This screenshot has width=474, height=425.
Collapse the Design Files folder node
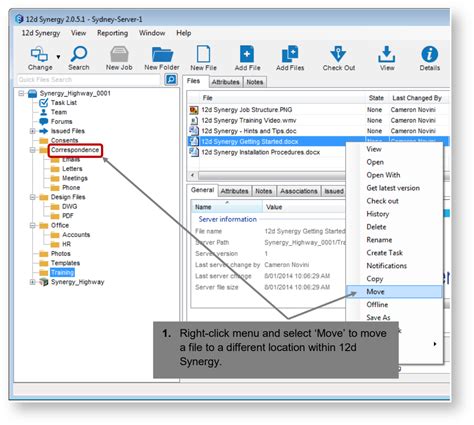click(33, 197)
